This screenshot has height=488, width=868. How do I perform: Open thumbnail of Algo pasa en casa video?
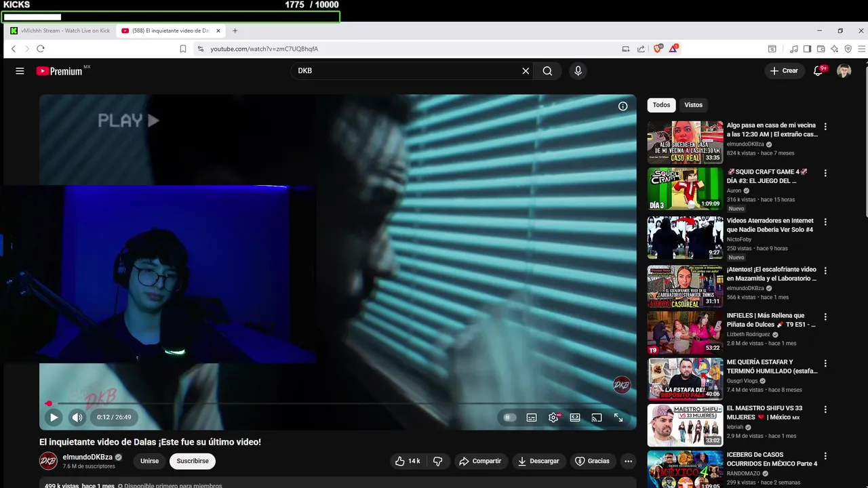click(685, 142)
